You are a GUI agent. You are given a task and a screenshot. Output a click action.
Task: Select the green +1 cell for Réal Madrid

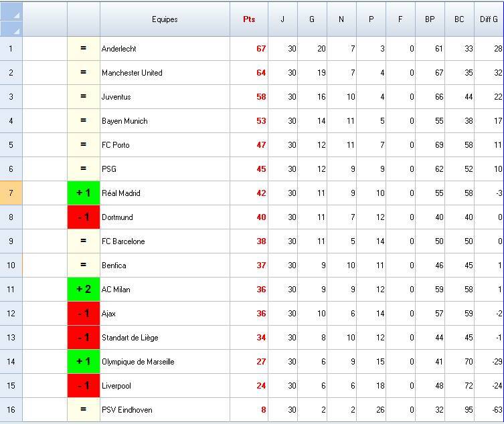tap(84, 193)
